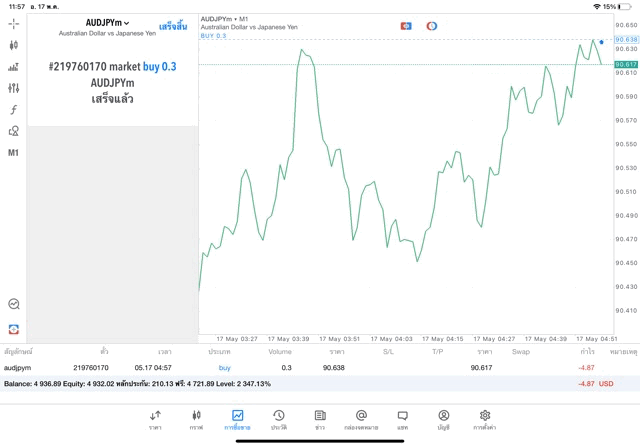Viewport: 640px width, 447px height.
Task: Tap the เสร็จแล้ว completed status text
Action: point(112,99)
